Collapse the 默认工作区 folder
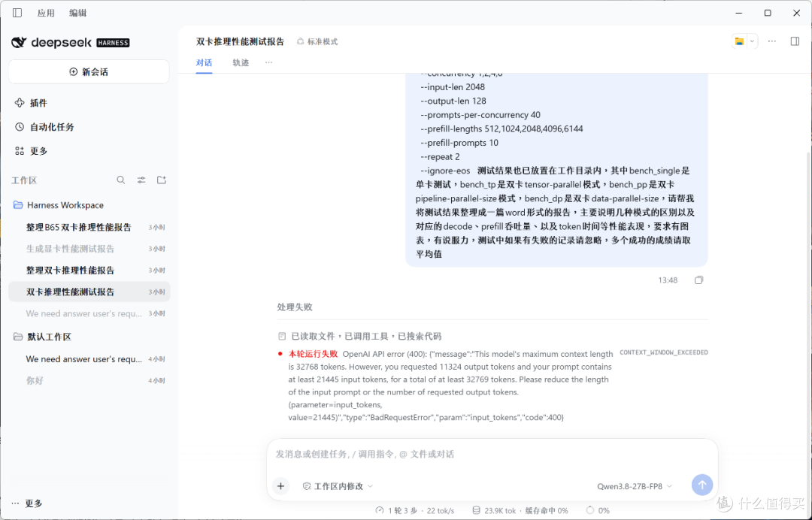Screen dimensions: 812x520 pyautogui.click(x=42, y=337)
